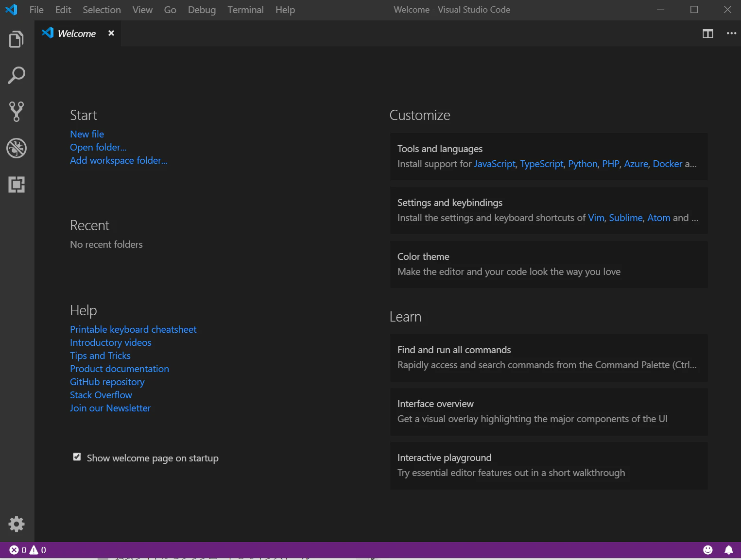The height and width of the screenshot is (560, 741).
Task: Click the errors count in the status bar
Action: click(x=18, y=550)
